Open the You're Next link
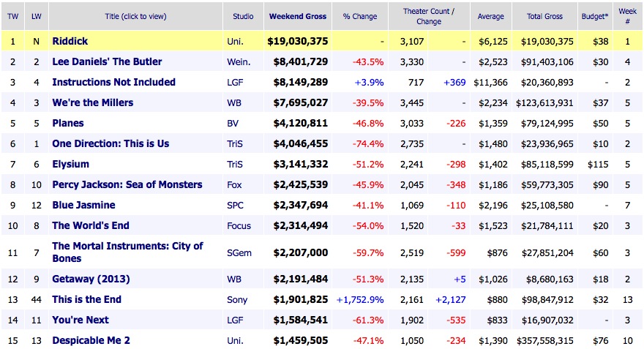Screen dimensions: 644x349 (79, 320)
